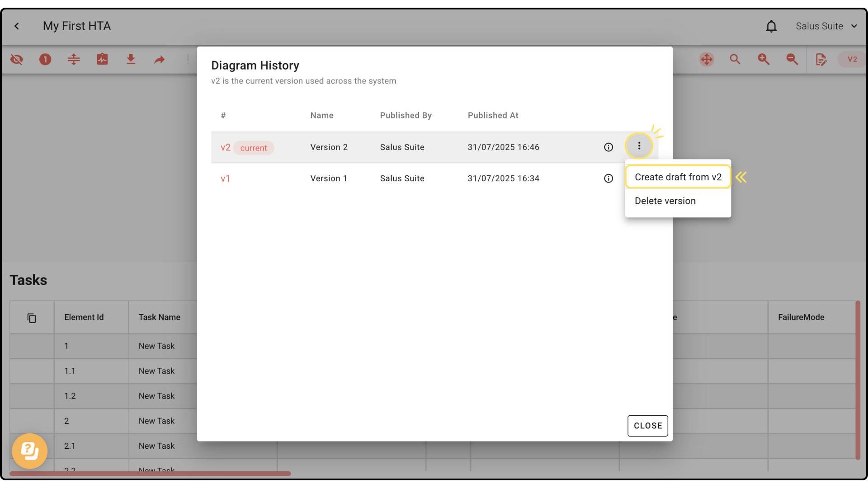This screenshot has height=488, width=868.
Task: Choose Delete version from menu
Action: tap(665, 201)
